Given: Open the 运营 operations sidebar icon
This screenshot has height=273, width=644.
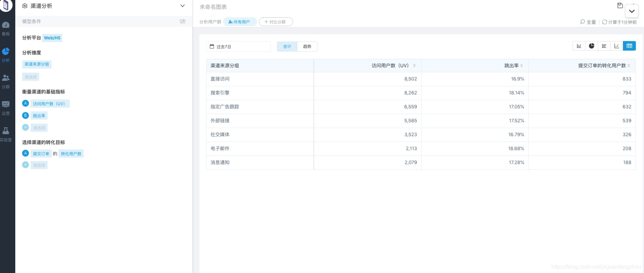Looking at the screenshot, I should pyautogui.click(x=6, y=108).
